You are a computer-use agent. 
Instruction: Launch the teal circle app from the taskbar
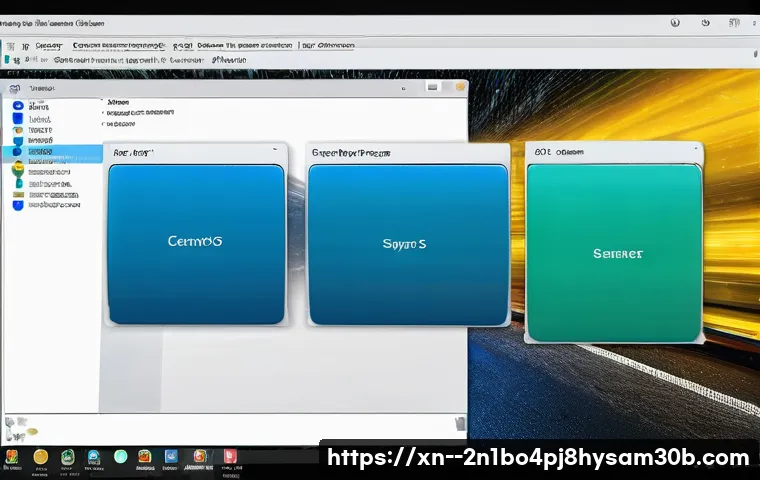coord(121,457)
